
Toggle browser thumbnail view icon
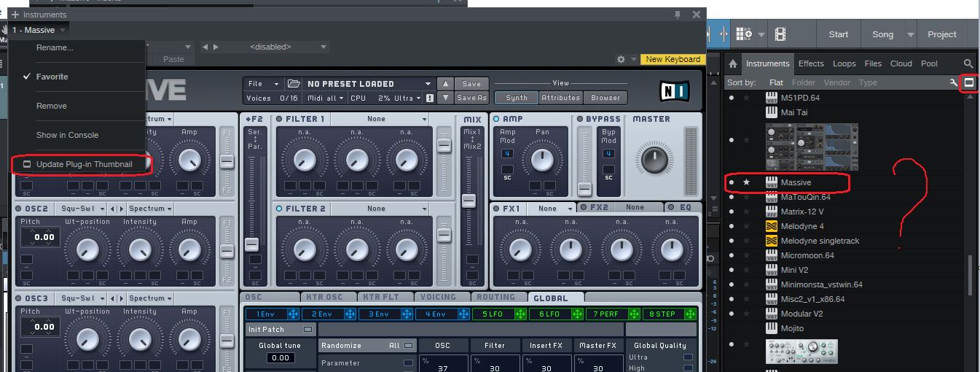(x=969, y=83)
